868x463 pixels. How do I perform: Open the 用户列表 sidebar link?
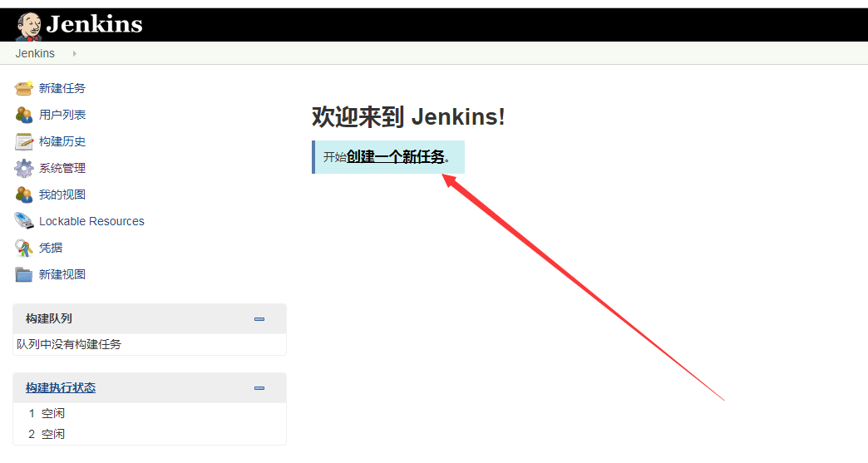pos(62,115)
